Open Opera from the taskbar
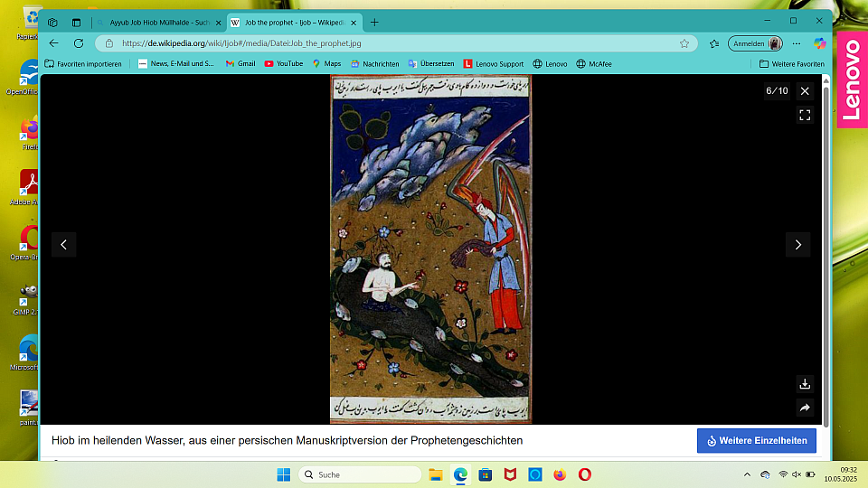Screen dimensions: 868x488 (x=585, y=474)
